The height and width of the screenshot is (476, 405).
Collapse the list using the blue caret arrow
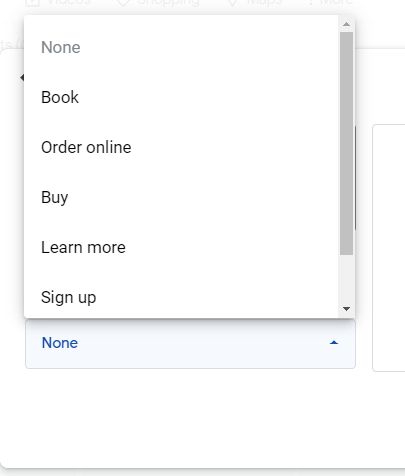click(334, 343)
